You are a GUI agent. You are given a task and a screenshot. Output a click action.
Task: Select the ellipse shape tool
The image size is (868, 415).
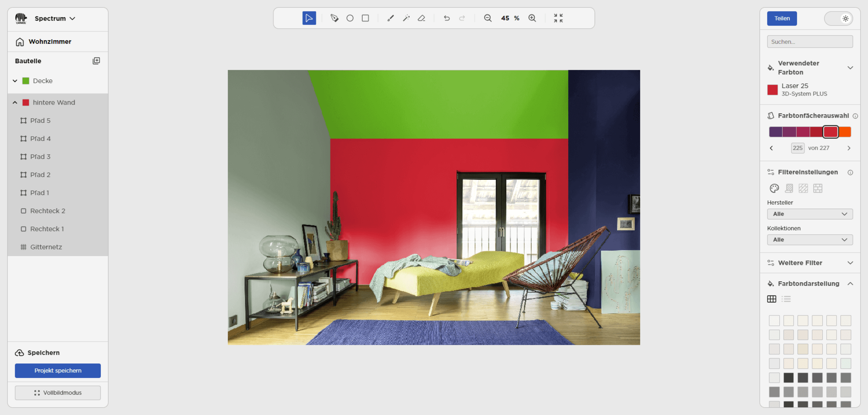tap(350, 18)
